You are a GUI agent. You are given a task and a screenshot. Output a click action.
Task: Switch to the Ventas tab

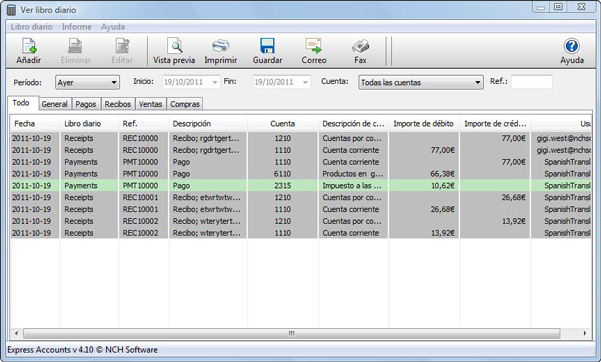pyautogui.click(x=150, y=104)
